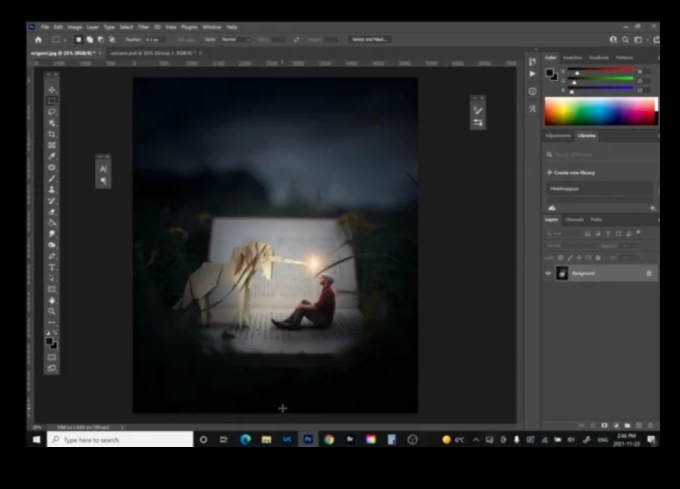Switch to the Channels tab
Viewport: 680px width, 489px height.
(575, 219)
